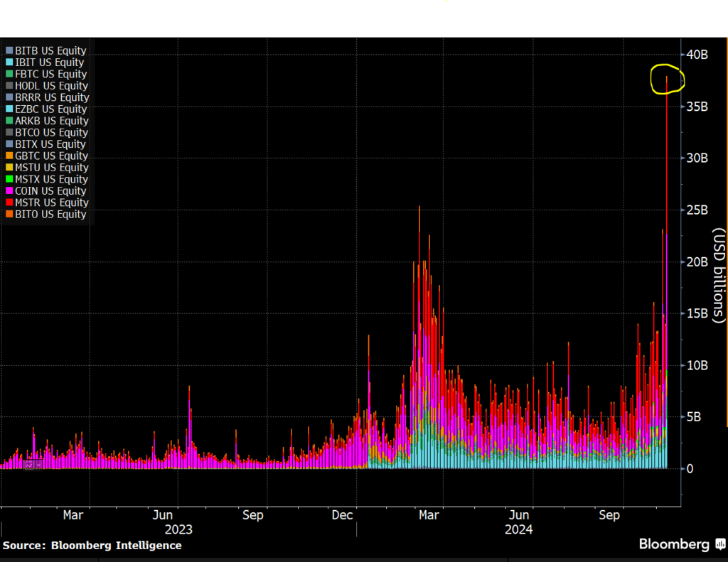
Task: Toggle the COIN US Equity legend entry
Action: tap(46, 190)
